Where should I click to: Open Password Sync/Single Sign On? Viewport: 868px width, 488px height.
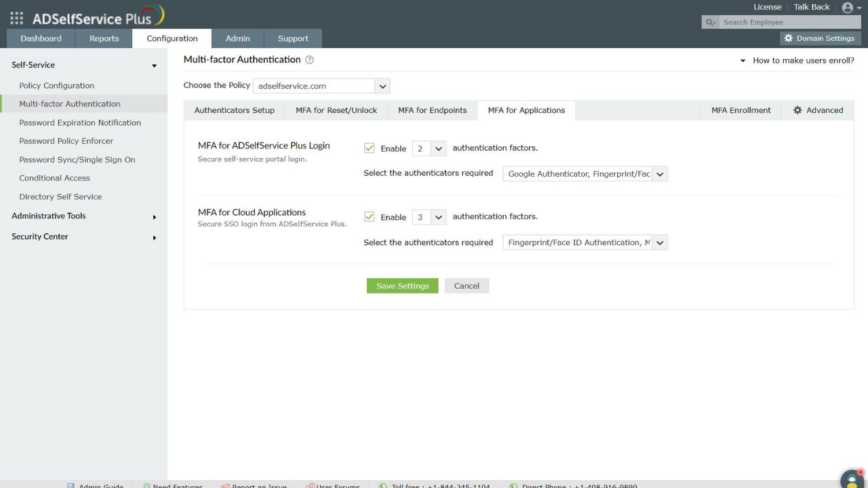click(77, 160)
